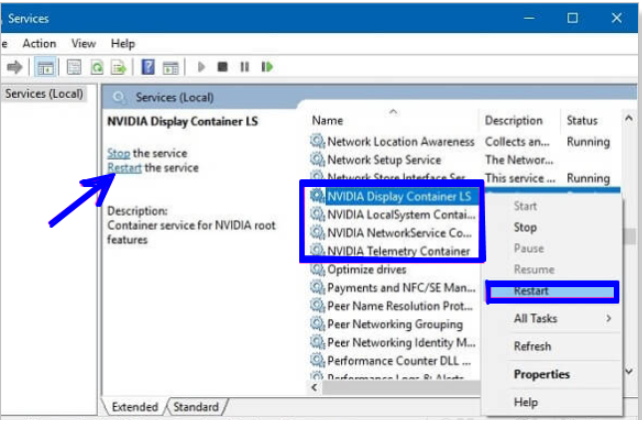This screenshot has height=423, width=643.
Task: Click the vertical scrollbar up arrow
Action: click(629, 118)
